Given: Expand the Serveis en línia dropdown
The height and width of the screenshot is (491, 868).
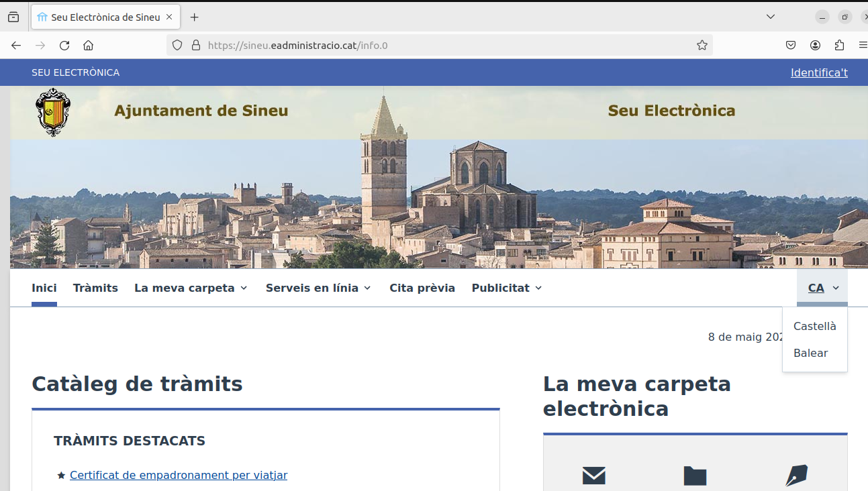Looking at the screenshot, I should (x=318, y=288).
